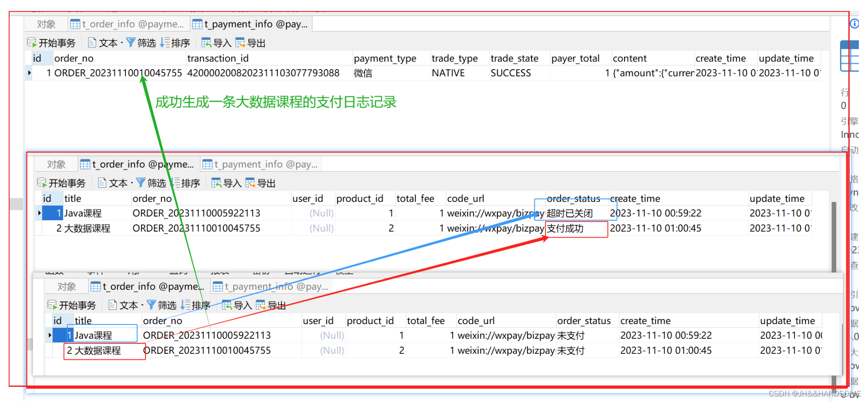868x401 pixels.
Task: Click 导出 export in the middle order window
Action: tap(260, 183)
